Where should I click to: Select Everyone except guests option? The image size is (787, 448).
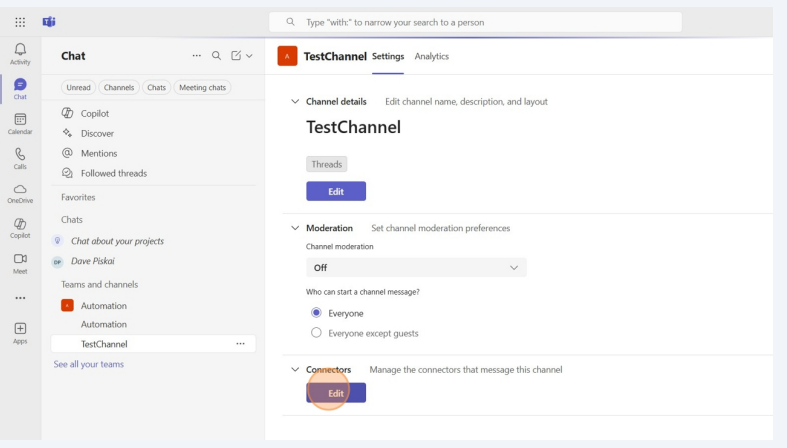[x=317, y=333]
